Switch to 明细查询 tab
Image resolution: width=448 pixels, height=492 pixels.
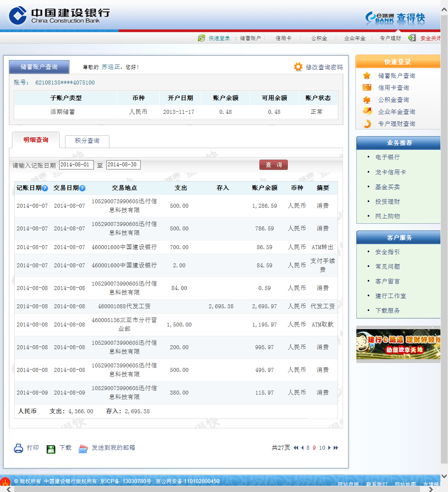pos(36,140)
